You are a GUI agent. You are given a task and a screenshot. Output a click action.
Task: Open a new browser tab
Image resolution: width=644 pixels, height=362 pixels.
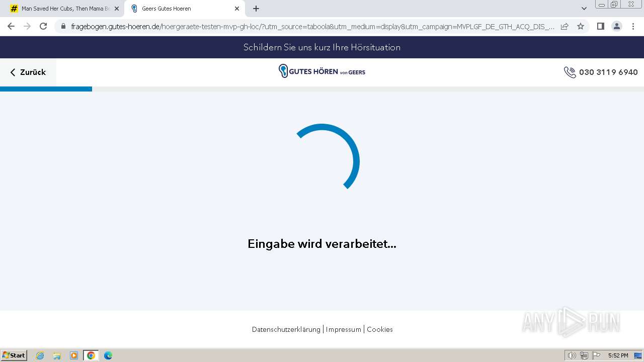(256, 9)
